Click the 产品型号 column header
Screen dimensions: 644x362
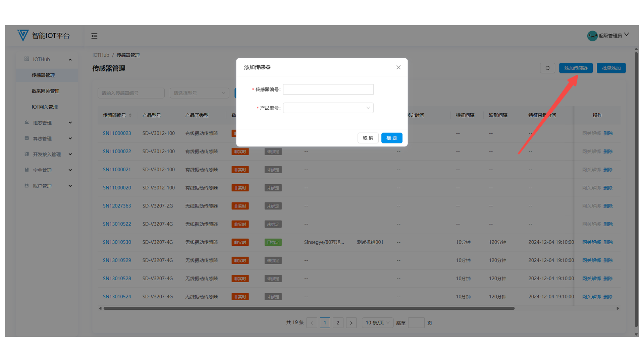click(152, 115)
